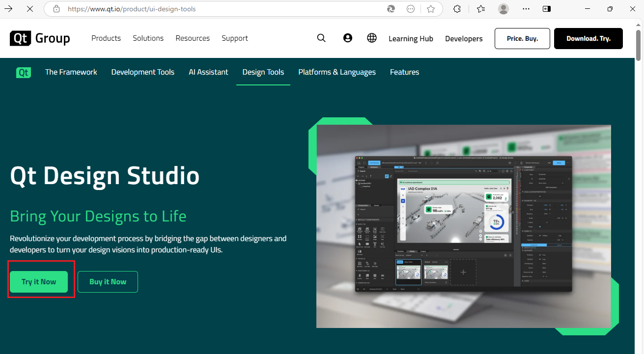Image resolution: width=644 pixels, height=354 pixels.
Task: Click the Edge swirl icon in address bar
Action: coord(392,9)
